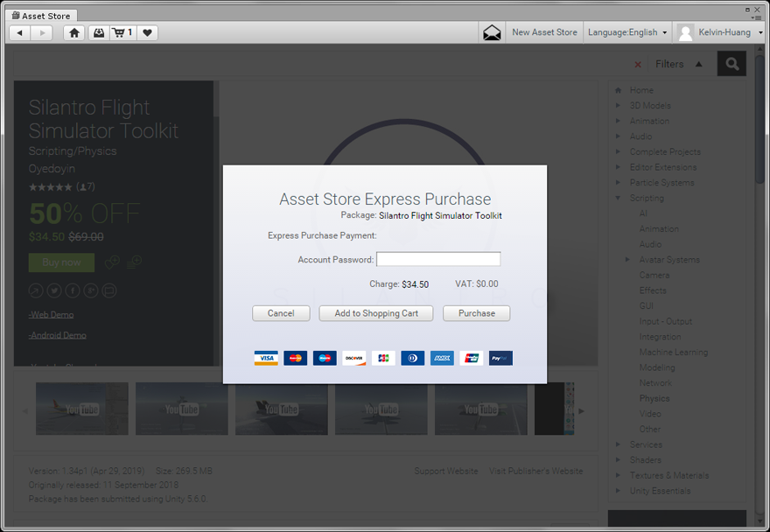Viewport: 770px width, 532px height.
Task: Expand the Textures & Materials category
Action: tap(619, 475)
